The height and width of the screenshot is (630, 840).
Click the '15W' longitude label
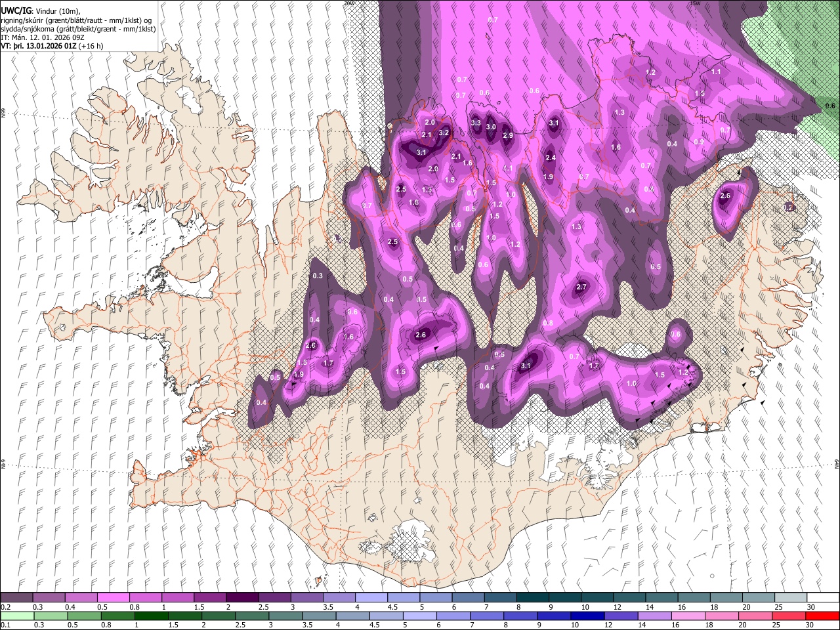tap(695, 3)
